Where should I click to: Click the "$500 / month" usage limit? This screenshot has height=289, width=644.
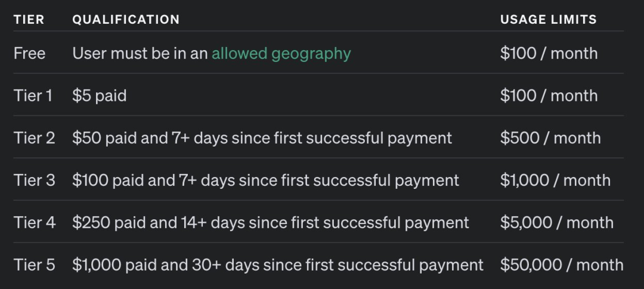[x=550, y=138]
